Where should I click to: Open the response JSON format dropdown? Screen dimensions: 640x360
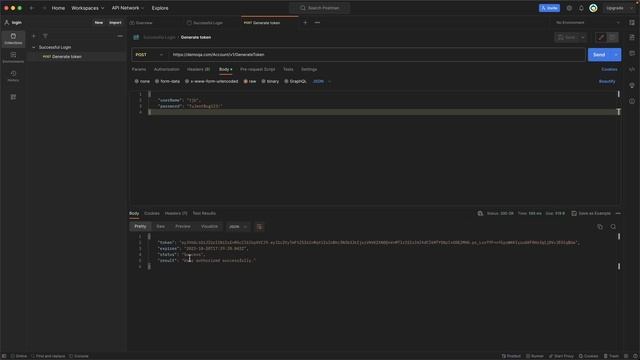238,227
